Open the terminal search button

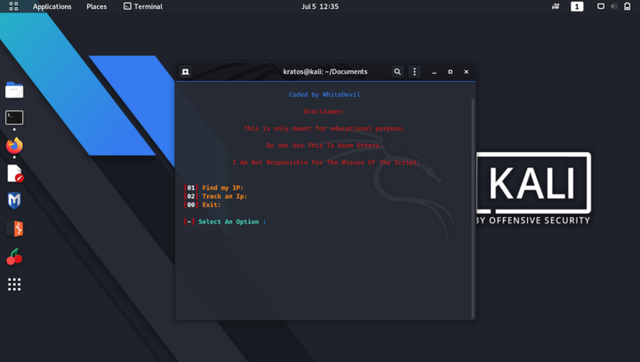click(x=397, y=72)
